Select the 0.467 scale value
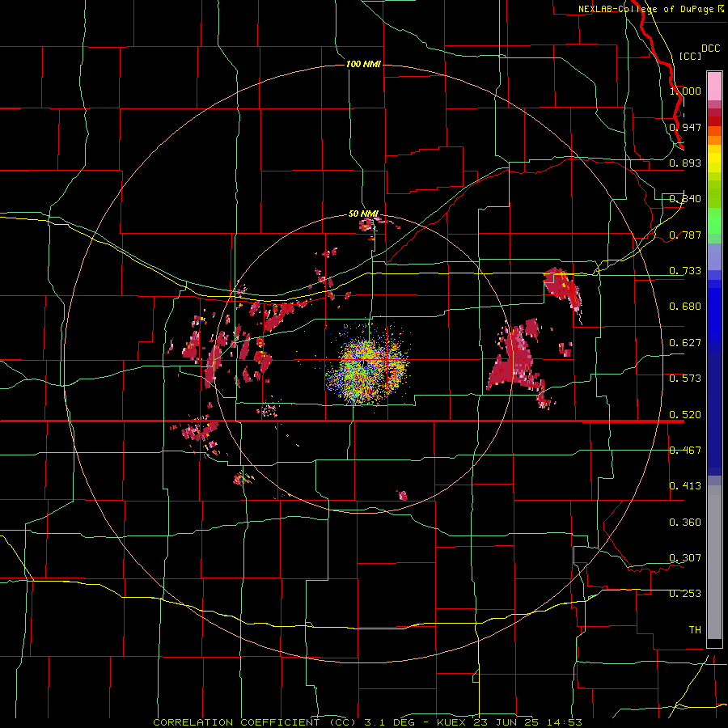The width and height of the screenshot is (728, 728). (x=685, y=451)
